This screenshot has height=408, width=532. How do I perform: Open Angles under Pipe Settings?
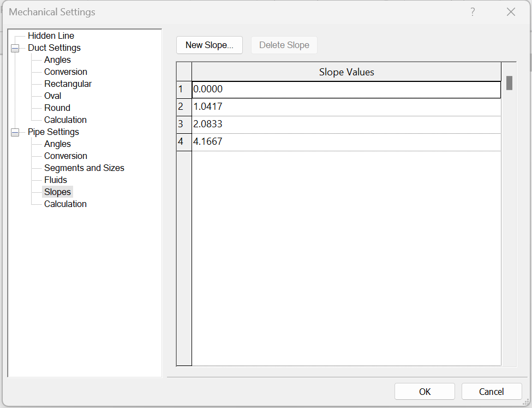point(57,144)
